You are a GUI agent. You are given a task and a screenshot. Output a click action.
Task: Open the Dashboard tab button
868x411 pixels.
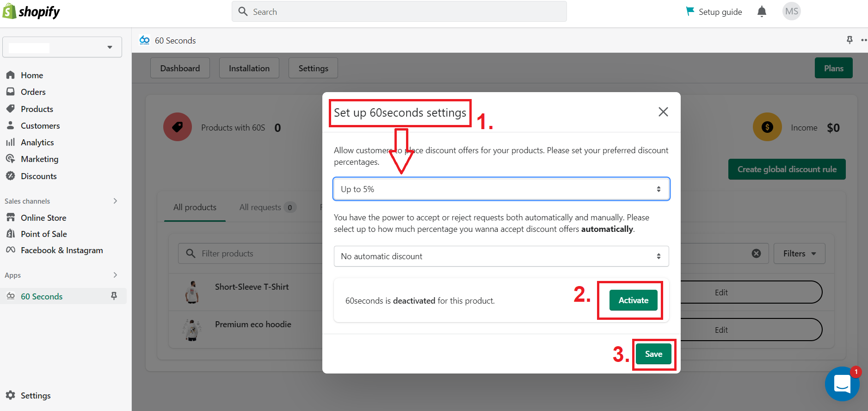coord(180,68)
